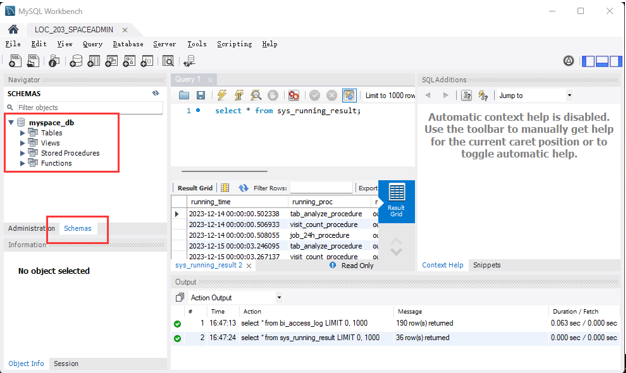Open the Jump to dropdown

(570, 95)
